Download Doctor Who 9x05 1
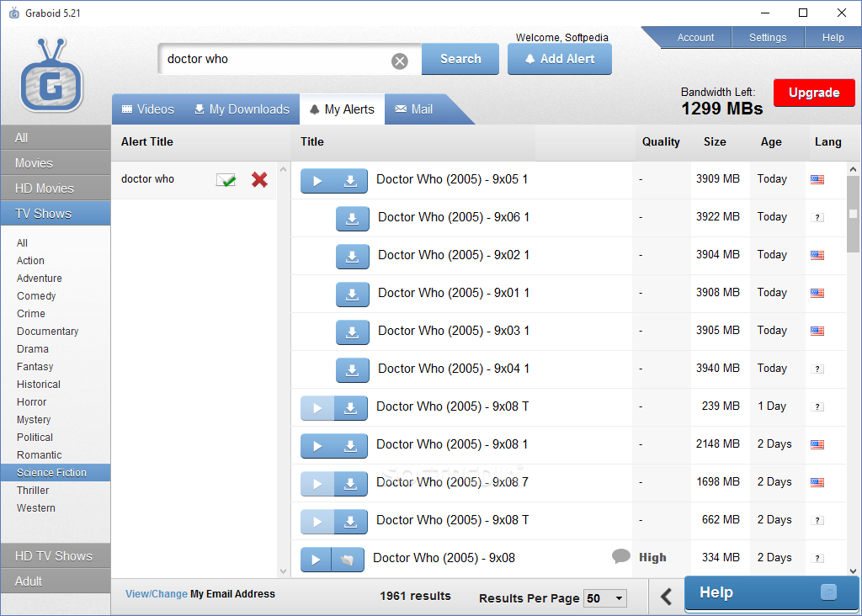 coord(351,181)
